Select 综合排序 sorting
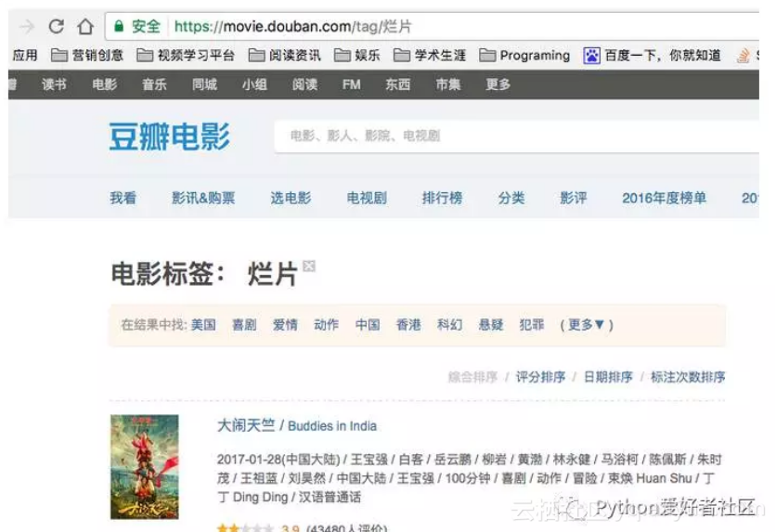This screenshot has width=776, height=532. [x=472, y=377]
